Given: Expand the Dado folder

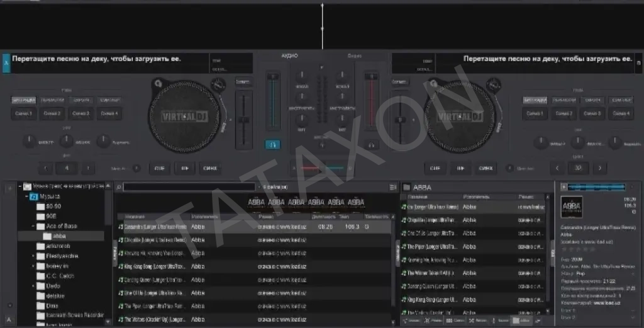Looking at the screenshot, I should tap(33, 286).
